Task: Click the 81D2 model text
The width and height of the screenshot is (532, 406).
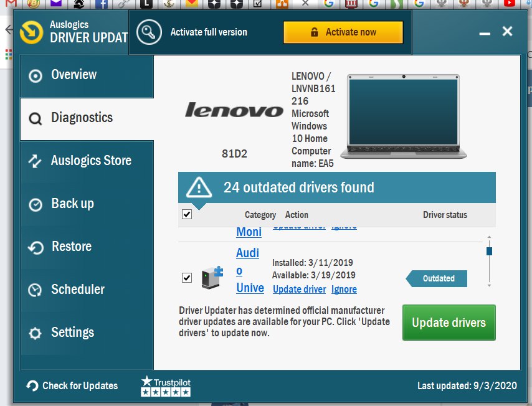Action: coord(234,154)
